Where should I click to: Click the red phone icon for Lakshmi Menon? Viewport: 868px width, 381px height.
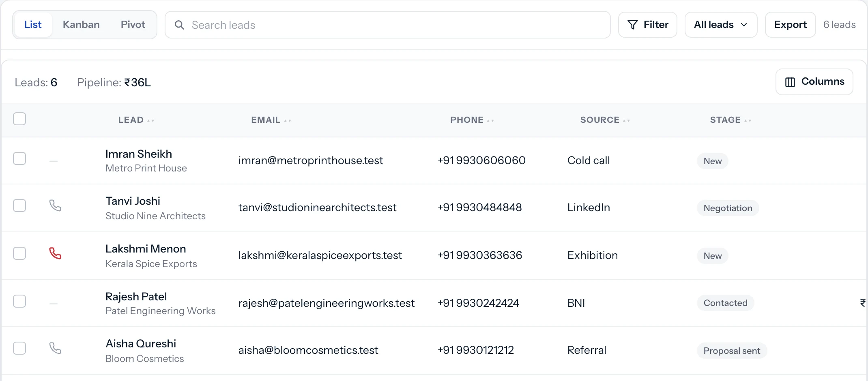[55, 253]
